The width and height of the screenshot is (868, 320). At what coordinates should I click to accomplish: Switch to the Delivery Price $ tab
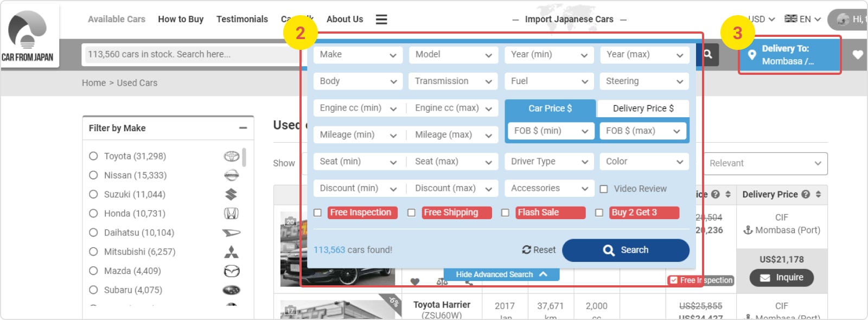click(643, 108)
